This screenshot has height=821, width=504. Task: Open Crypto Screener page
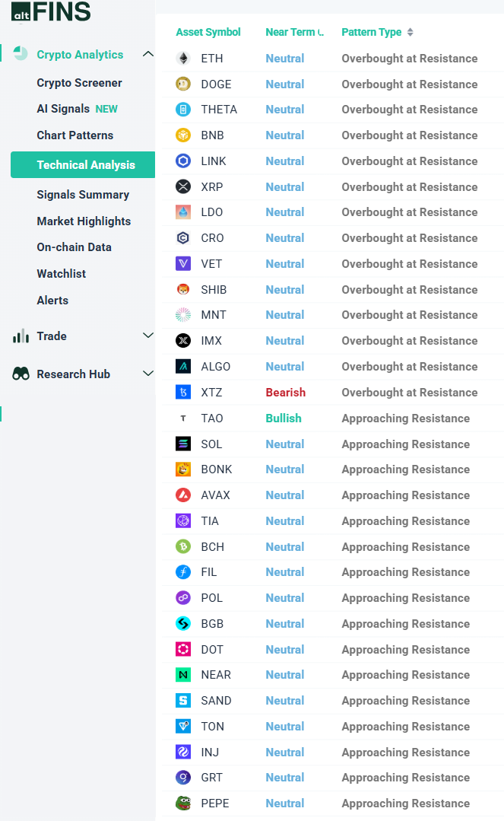pyautogui.click(x=79, y=83)
